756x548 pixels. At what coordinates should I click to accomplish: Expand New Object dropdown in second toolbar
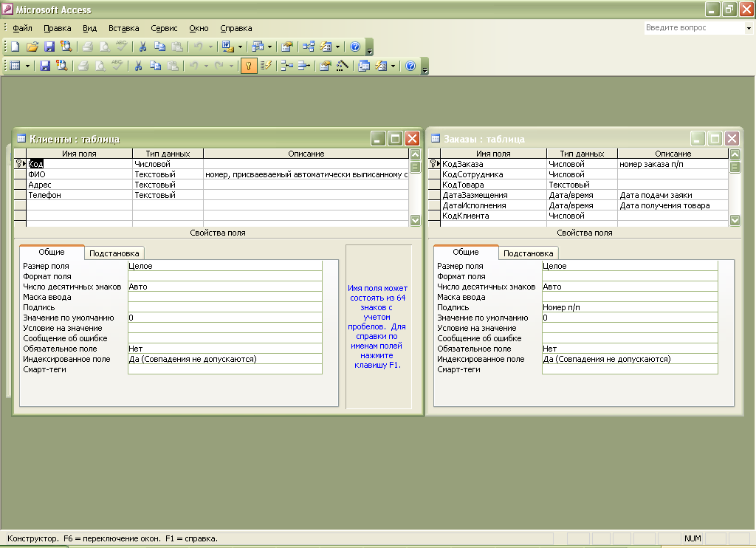click(x=393, y=66)
